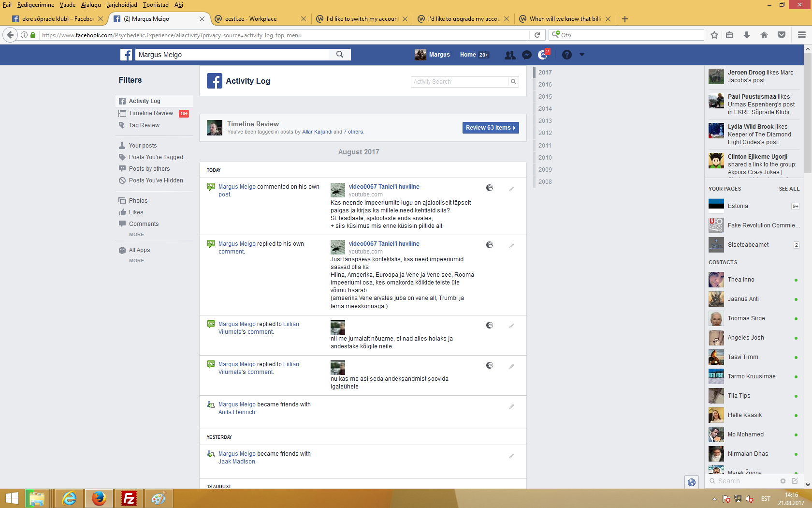This screenshot has height=508, width=812.
Task: Jump to year 2014 in timeline
Action: point(545,109)
